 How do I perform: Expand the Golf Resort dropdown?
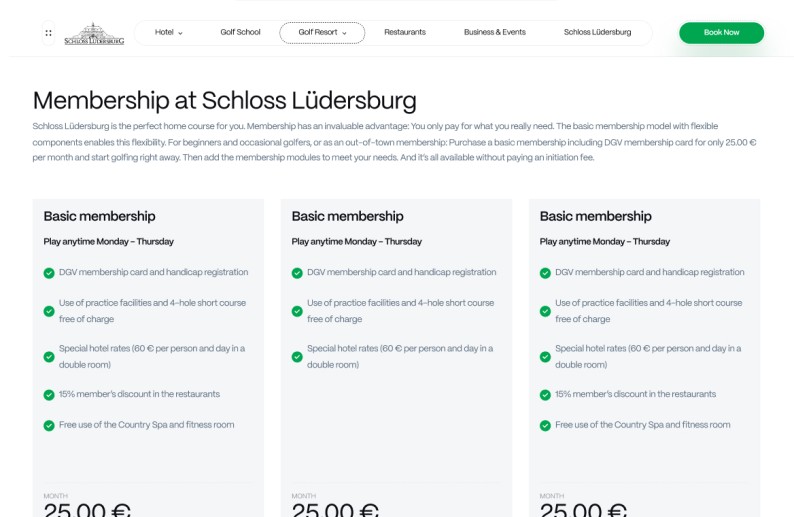click(x=322, y=33)
